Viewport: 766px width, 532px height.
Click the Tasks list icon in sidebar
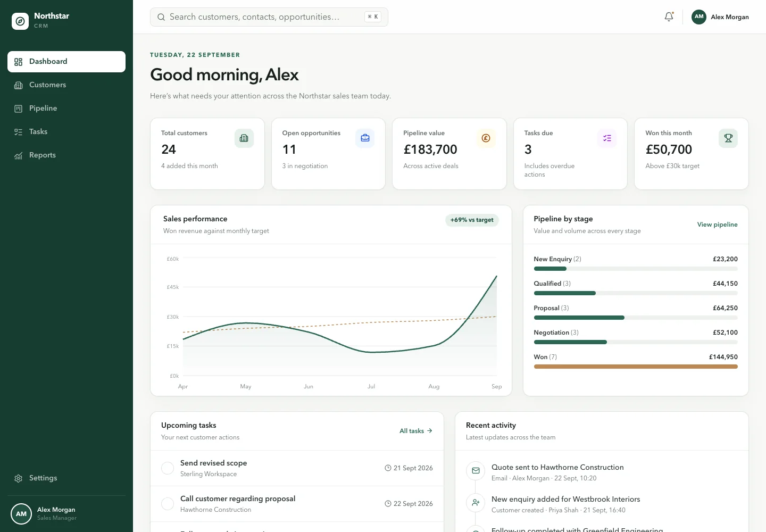(19, 132)
